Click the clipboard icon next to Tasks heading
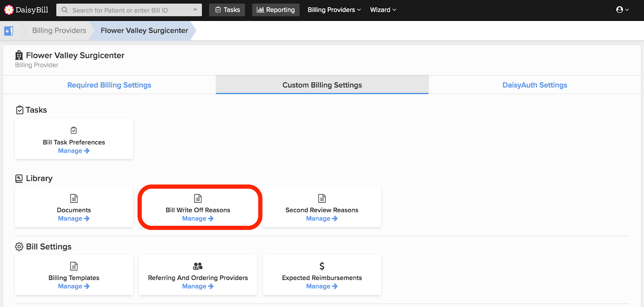This screenshot has height=307, width=644. point(19,110)
